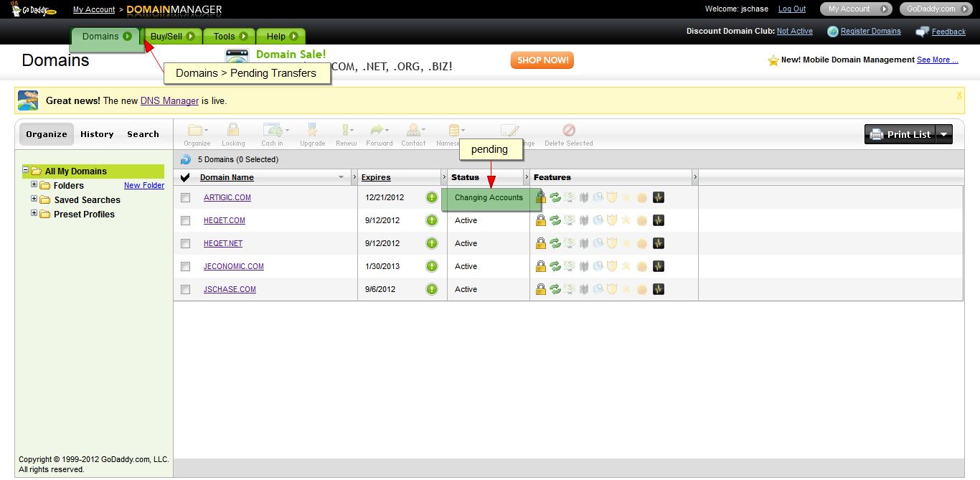Expand the Saved Searches tree node
Image resolution: width=980 pixels, height=480 pixels.
point(34,199)
